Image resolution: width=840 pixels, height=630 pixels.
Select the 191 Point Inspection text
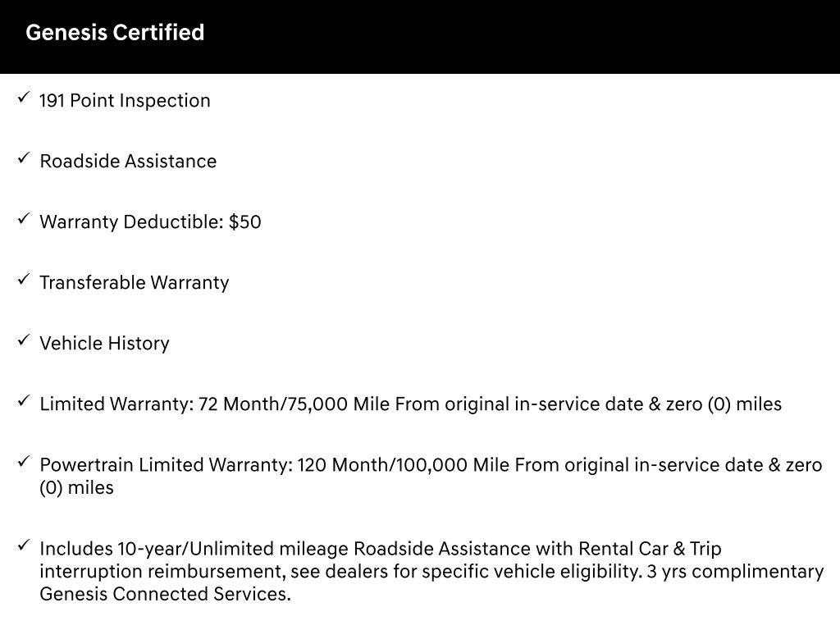click(125, 101)
